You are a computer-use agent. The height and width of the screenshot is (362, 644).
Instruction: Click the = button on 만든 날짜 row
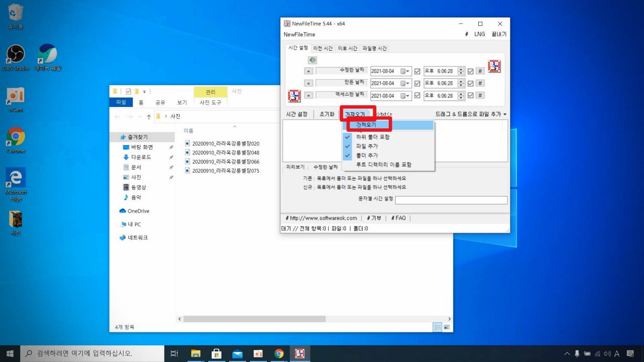click(308, 83)
